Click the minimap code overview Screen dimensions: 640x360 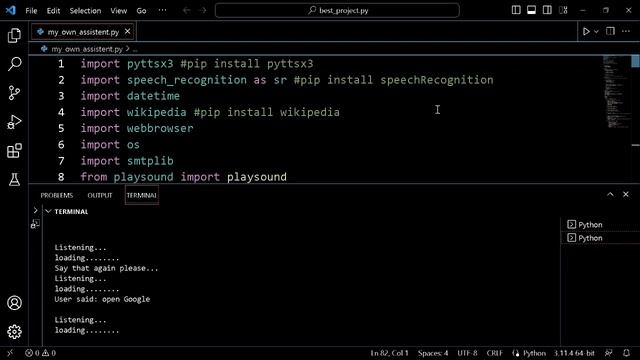tap(616, 92)
